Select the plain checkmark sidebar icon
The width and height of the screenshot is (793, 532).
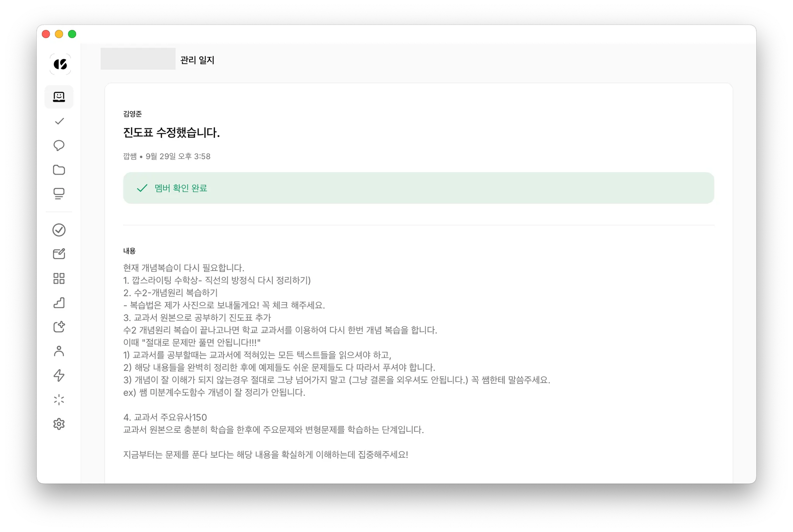point(59,121)
